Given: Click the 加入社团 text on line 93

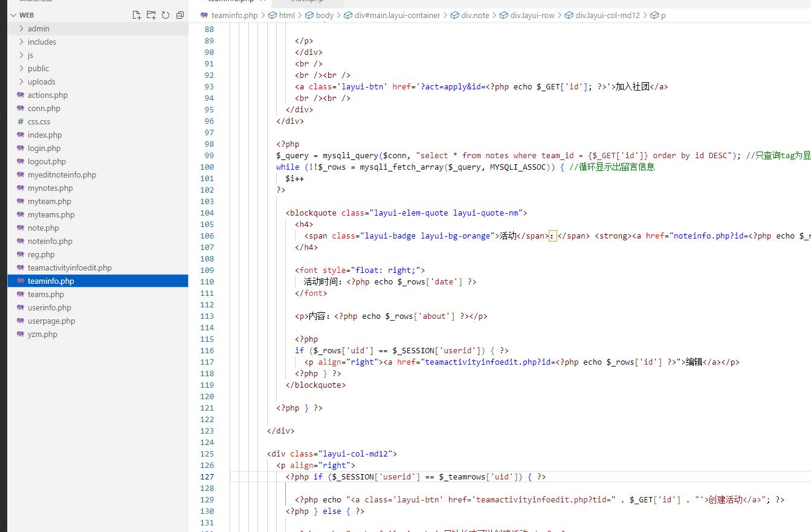Looking at the screenshot, I should click(632, 86).
